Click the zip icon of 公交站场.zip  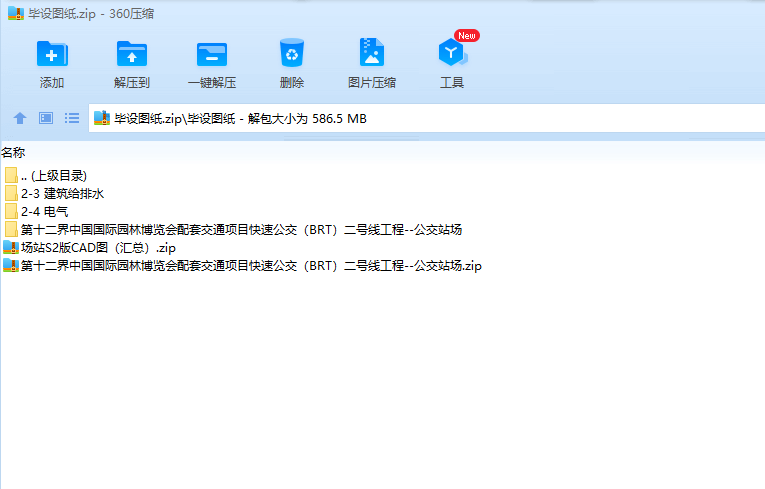point(11,266)
